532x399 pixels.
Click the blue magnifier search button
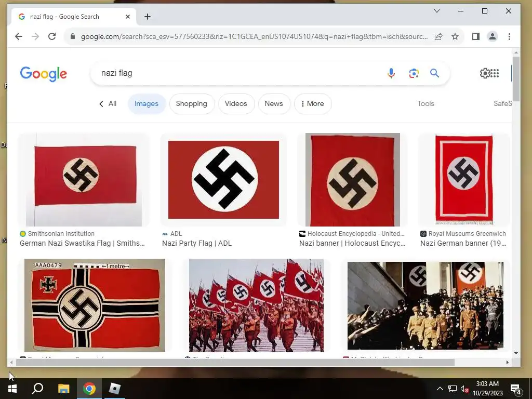point(435,73)
